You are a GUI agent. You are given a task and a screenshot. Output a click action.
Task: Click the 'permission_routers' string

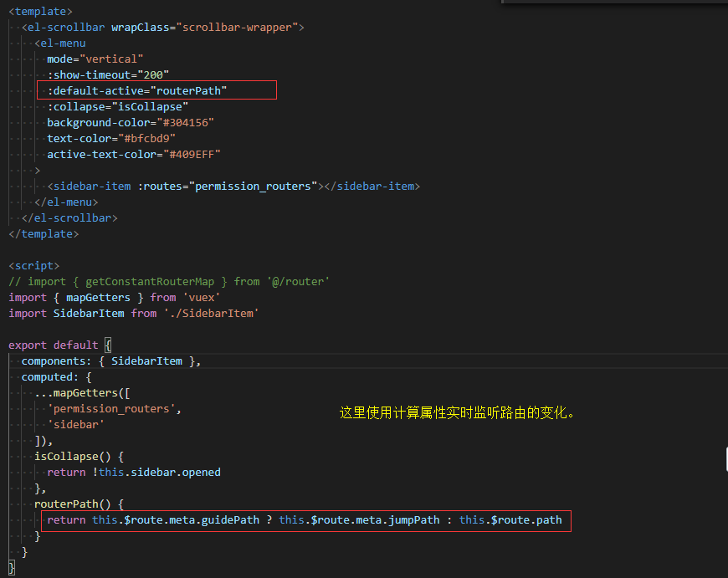pos(111,408)
